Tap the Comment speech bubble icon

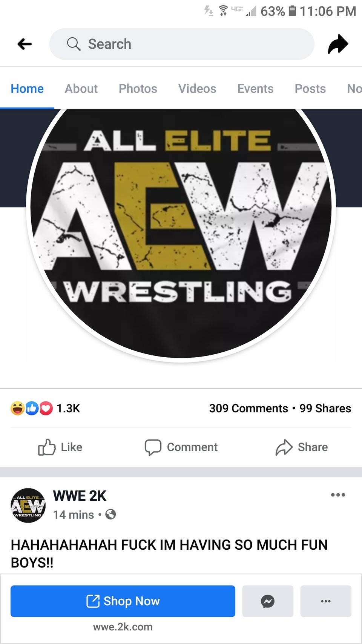pos(153,447)
